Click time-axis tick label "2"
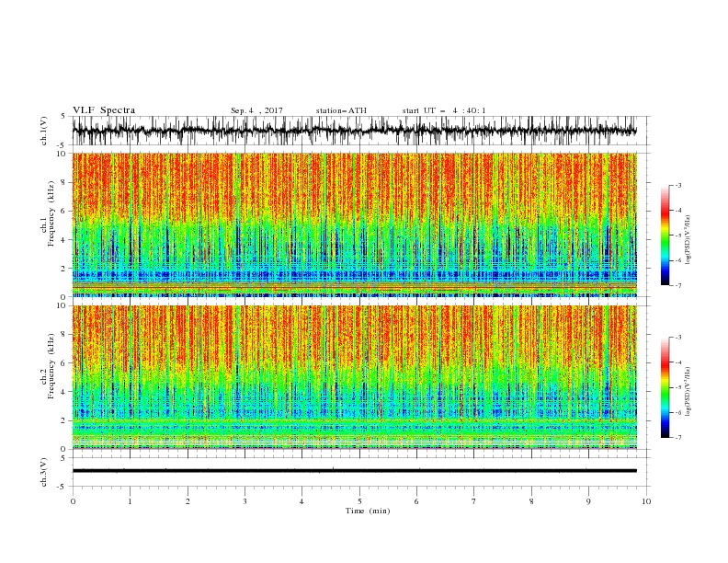The height and width of the screenshot is (563, 728). (188, 501)
